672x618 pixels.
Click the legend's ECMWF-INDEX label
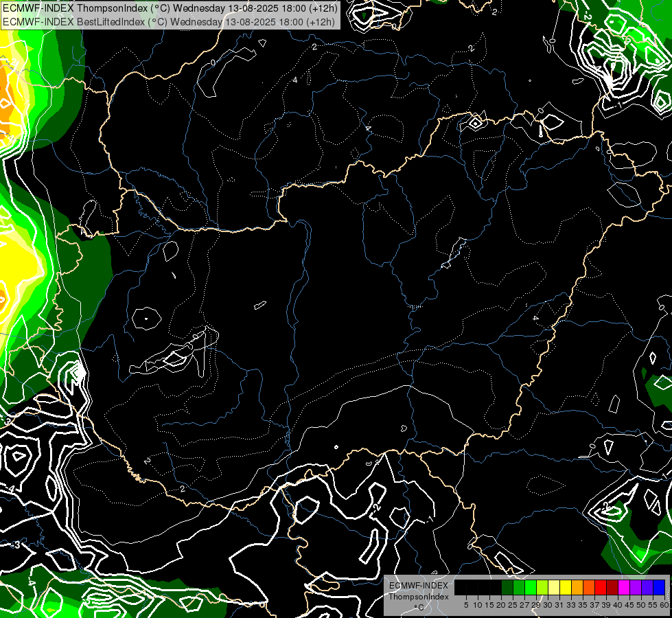tap(419, 586)
